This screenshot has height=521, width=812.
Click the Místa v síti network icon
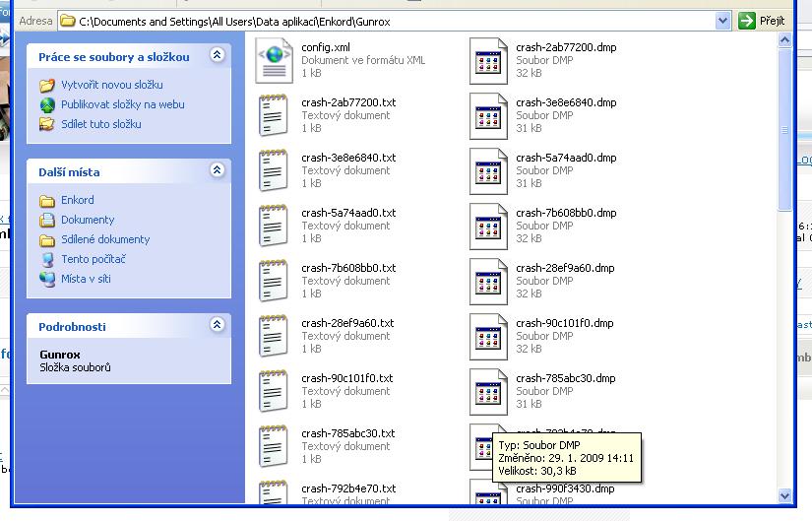tap(47, 279)
